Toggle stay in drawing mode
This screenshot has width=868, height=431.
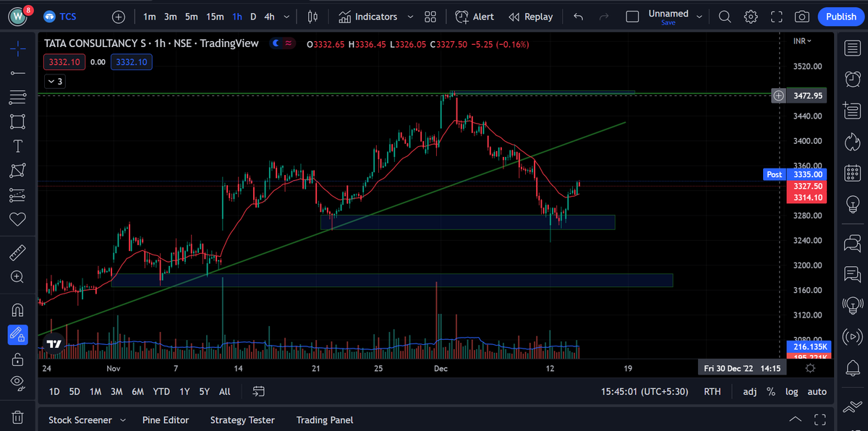click(x=18, y=335)
